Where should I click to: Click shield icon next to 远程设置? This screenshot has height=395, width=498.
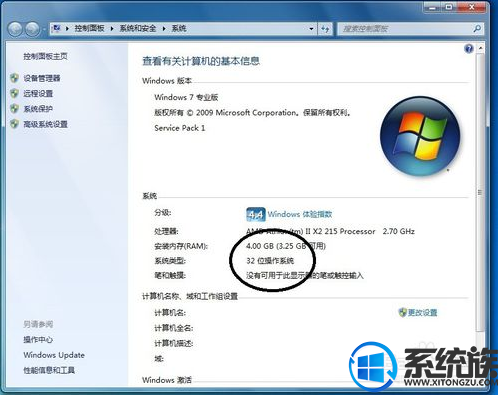click(x=14, y=93)
